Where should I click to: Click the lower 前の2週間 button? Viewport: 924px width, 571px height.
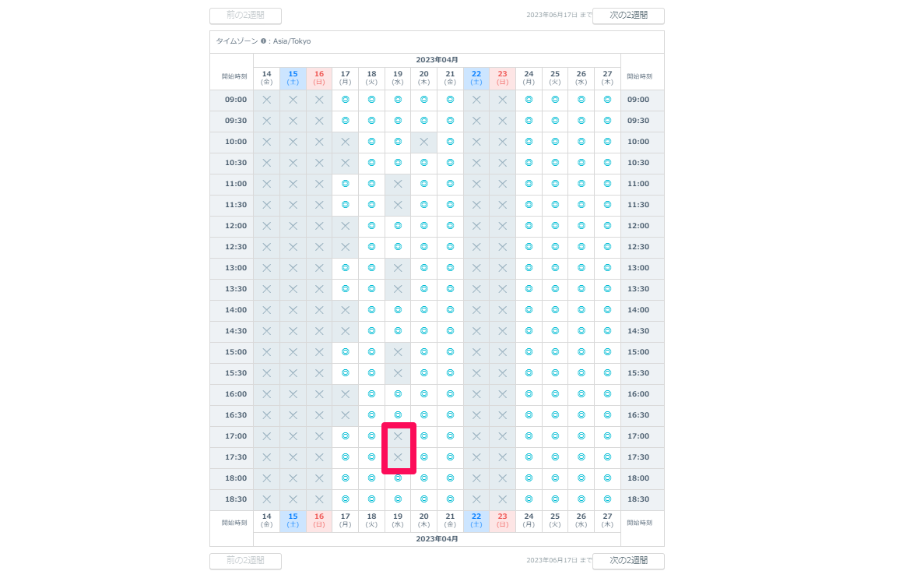point(245,560)
